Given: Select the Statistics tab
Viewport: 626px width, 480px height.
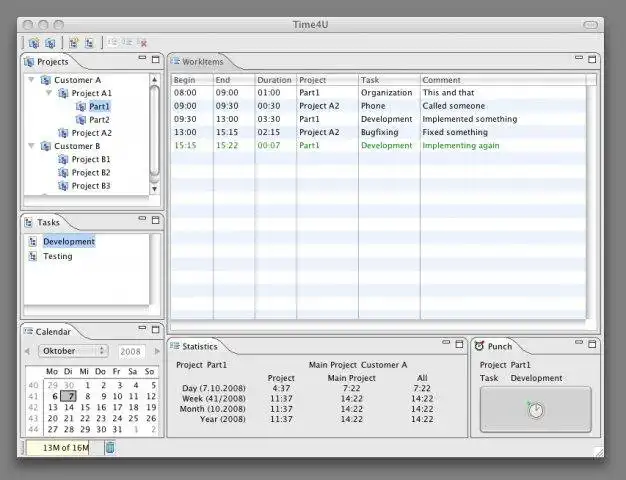Looking at the screenshot, I should pos(194,346).
